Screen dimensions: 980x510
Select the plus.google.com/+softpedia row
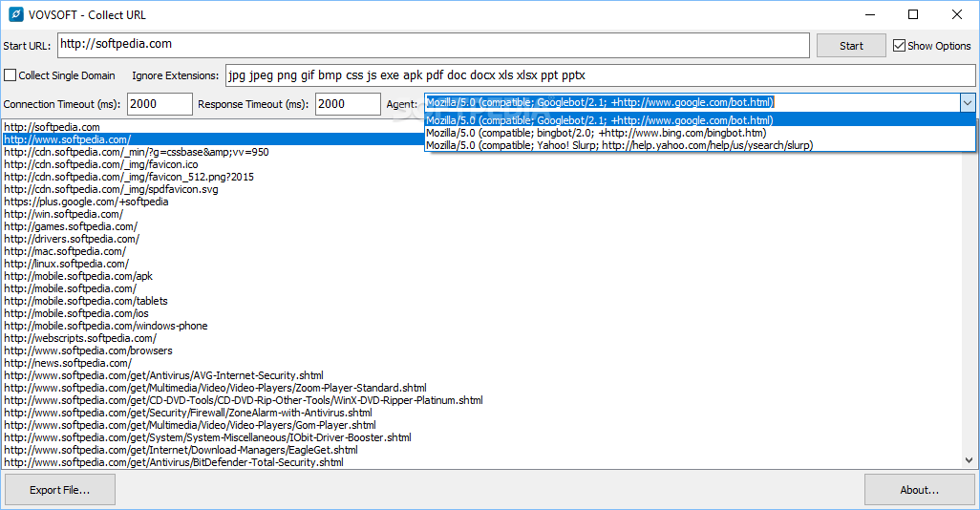481,202
